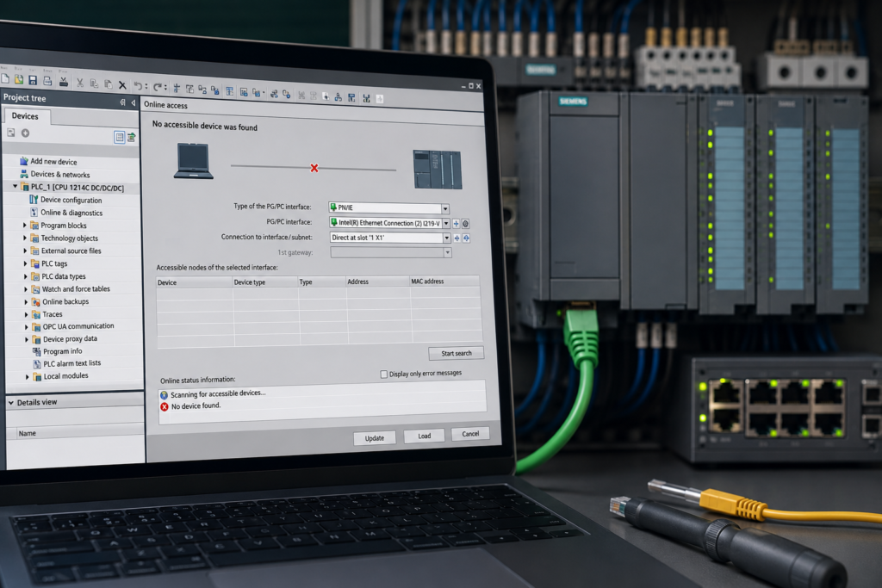The height and width of the screenshot is (588, 882).
Task: Click the 'Scanning for accessible devices...' message
Action: point(218,393)
